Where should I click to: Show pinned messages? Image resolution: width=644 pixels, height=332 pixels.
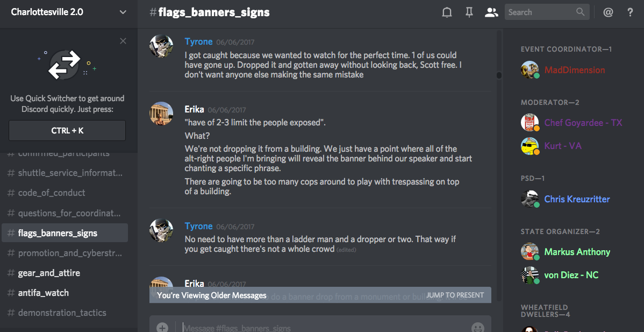469,12
